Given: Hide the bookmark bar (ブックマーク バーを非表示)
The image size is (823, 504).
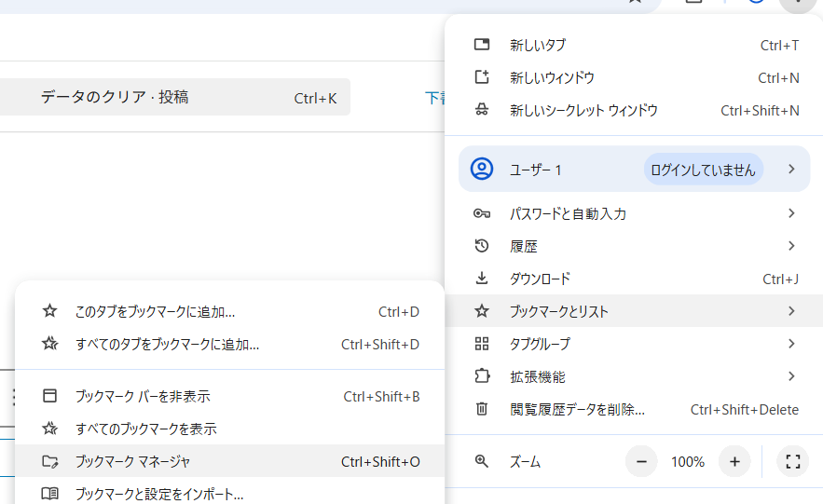Looking at the screenshot, I should 142,396.
